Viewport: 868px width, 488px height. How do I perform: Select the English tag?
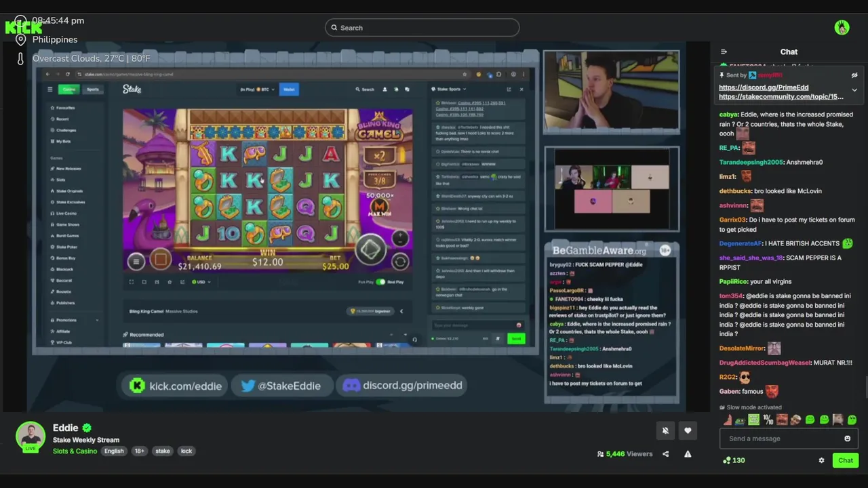tap(114, 451)
